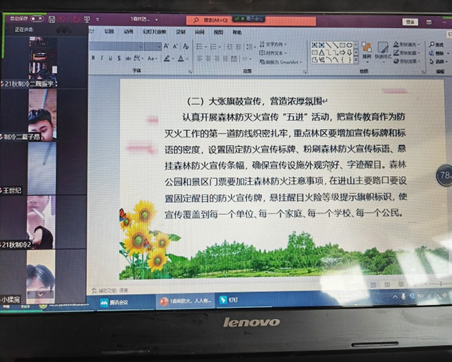Click participant video of 王世纪
This screenshot has height=362, width=452.
pos(42,168)
